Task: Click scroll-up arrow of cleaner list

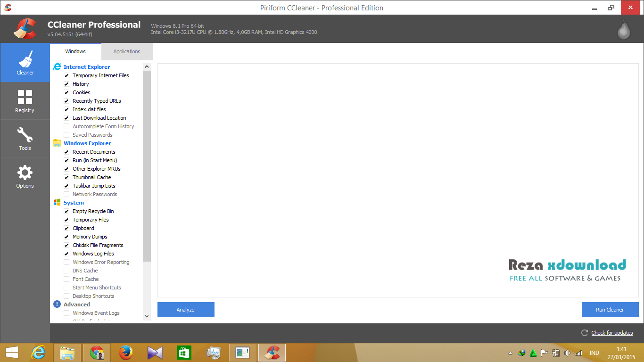Action: coord(147,66)
